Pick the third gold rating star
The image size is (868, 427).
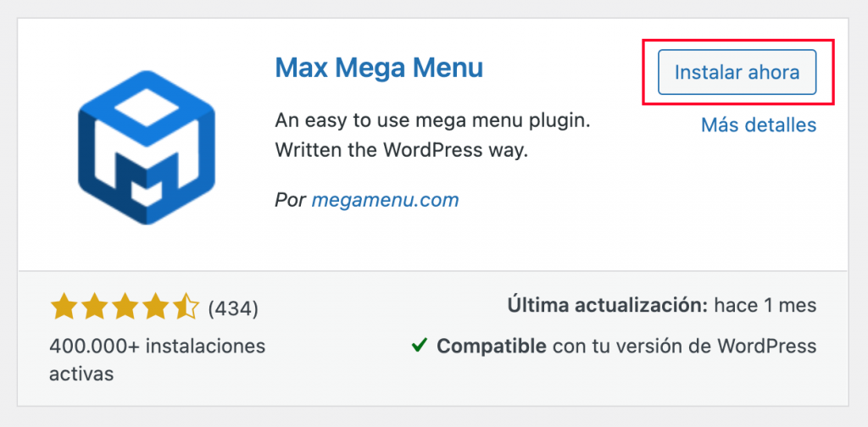125,308
